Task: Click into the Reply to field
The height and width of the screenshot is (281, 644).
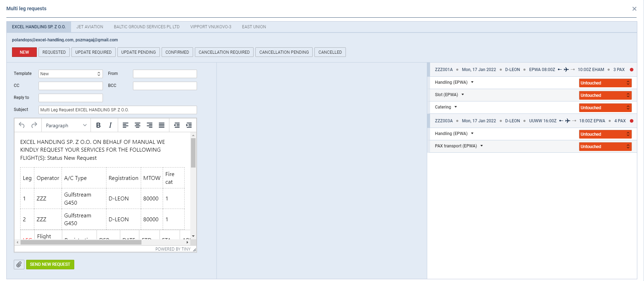Action: [x=71, y=98]
